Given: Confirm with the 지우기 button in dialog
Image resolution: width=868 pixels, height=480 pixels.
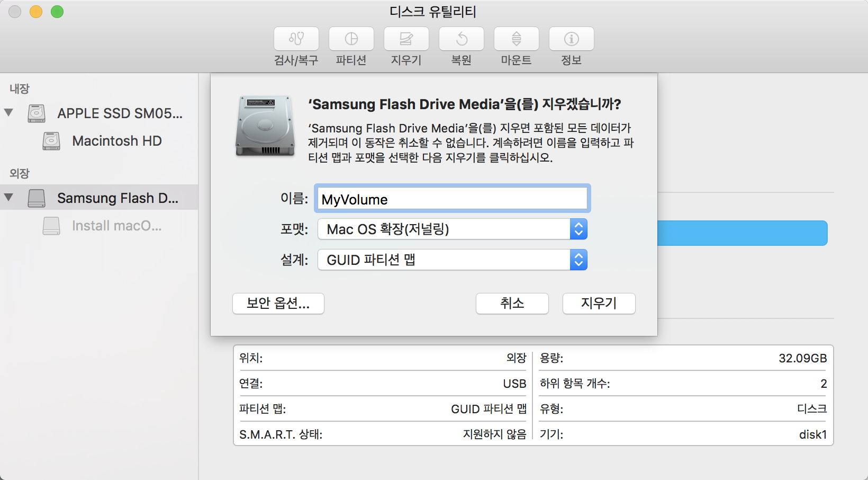Looking at the screenshot, I should tap(599, 304).
